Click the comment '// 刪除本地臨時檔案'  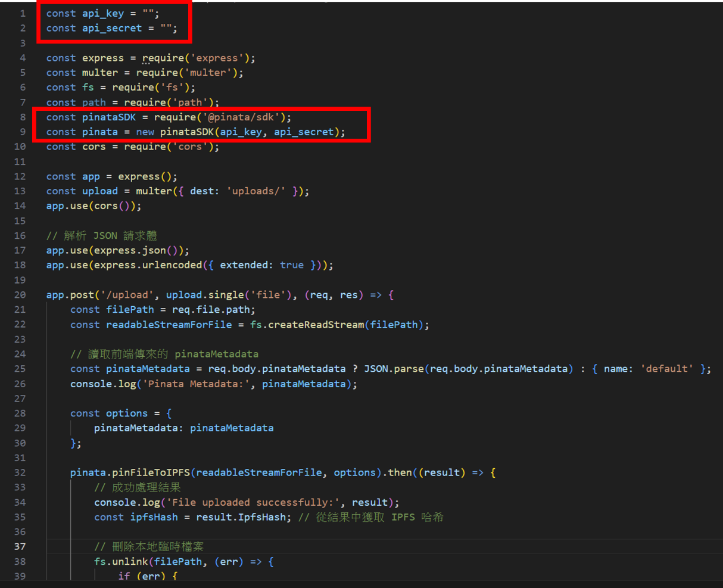coord(149,546)
